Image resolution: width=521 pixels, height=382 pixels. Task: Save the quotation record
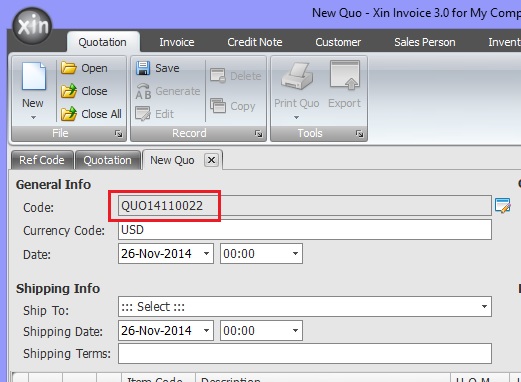(158, 68)
